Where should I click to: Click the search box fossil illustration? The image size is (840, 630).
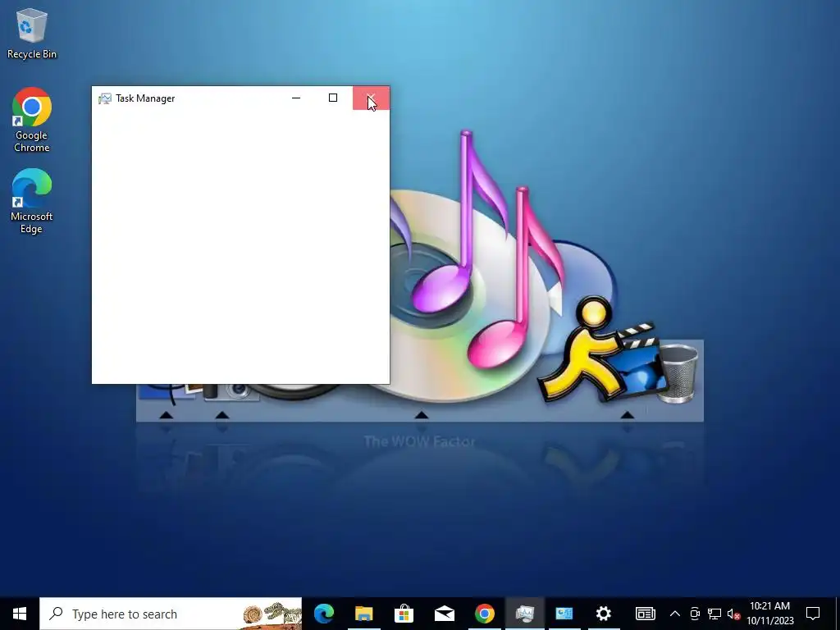coord(272,614)
